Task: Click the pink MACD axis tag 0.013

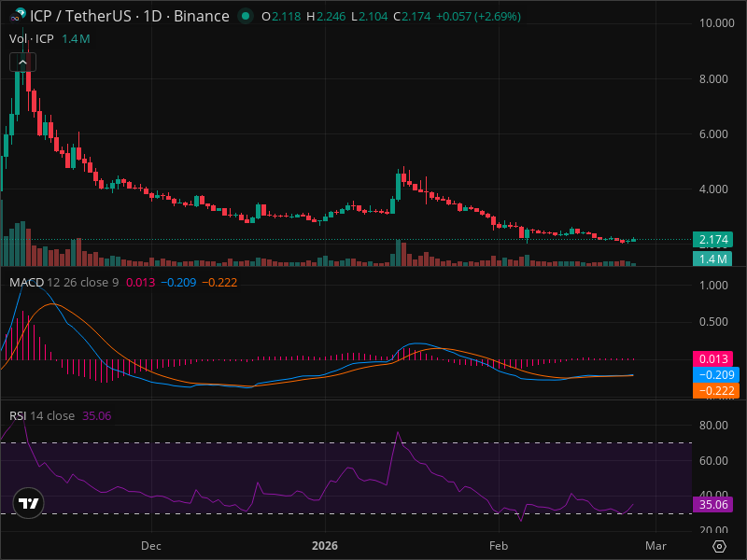Action: click(712, 359)
